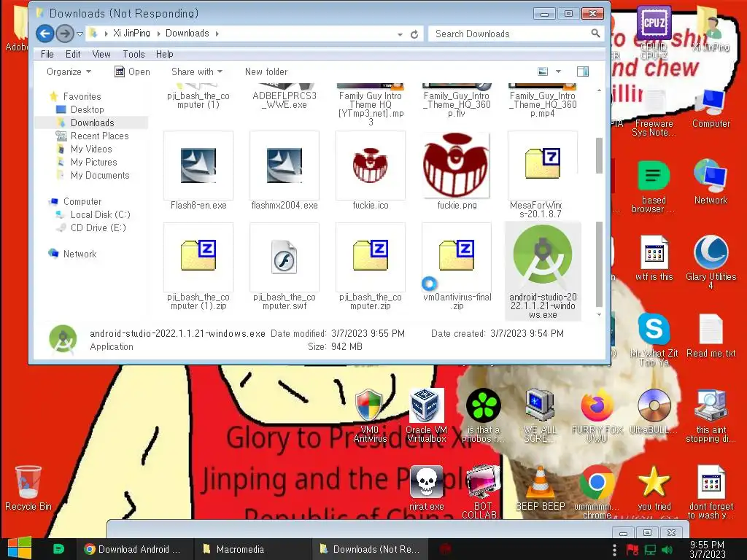
Task: Select 'you tried' star desktop icon
Action: click(x=654, y=488)
